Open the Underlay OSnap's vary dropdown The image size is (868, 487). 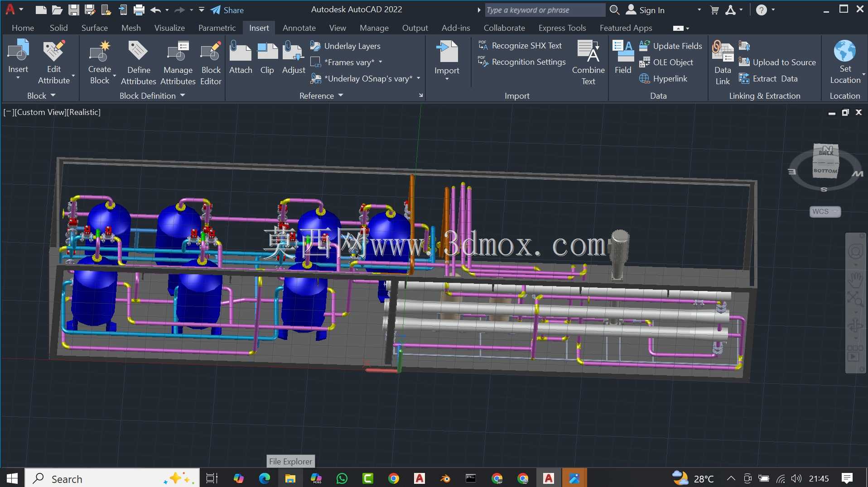click(419, 78)
